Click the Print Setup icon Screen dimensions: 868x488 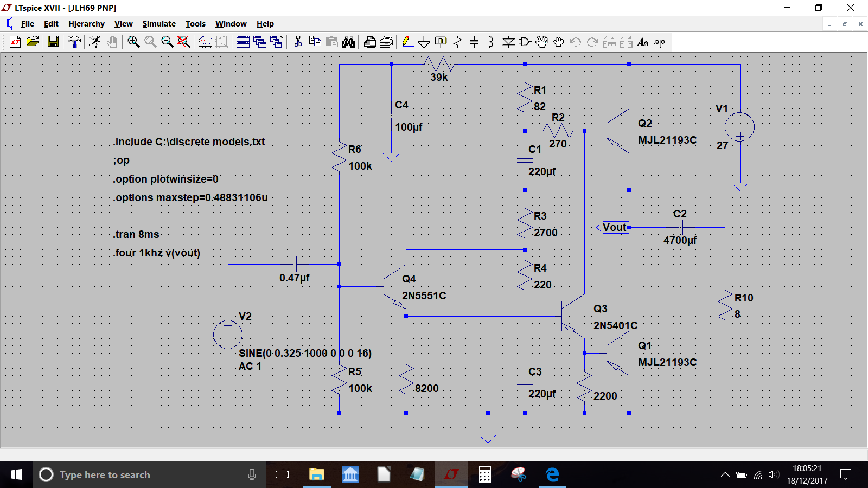(370, 42)
